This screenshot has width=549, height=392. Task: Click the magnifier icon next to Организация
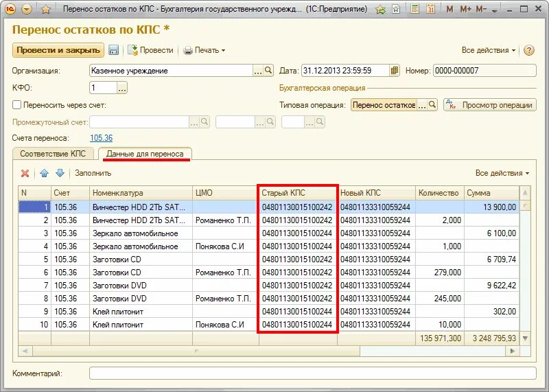click(x=268, y=71)
